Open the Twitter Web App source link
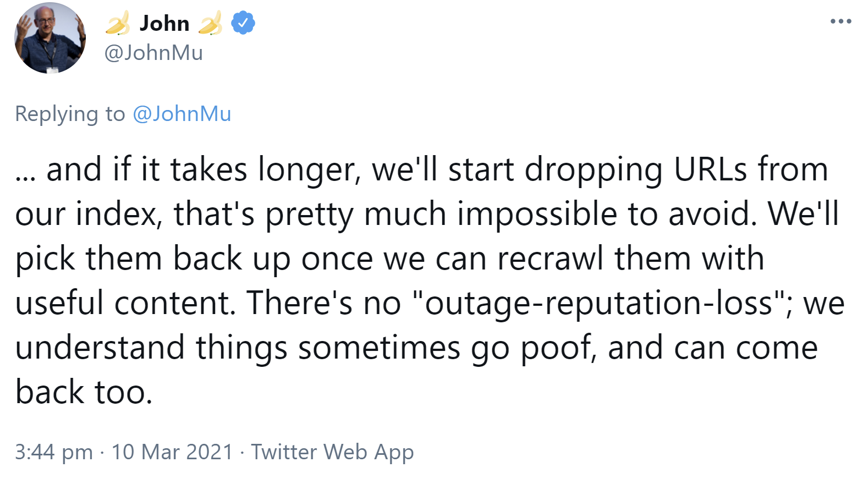The image size is (868, 484). click(x=332, y=452)
